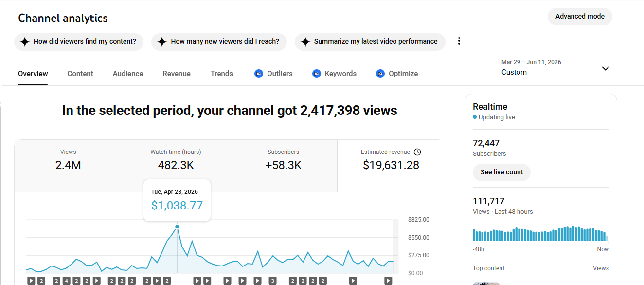Viewport: 644px width, 285px height.
Task: Click the chart marker labeled 4
Action: pos(66,281)
